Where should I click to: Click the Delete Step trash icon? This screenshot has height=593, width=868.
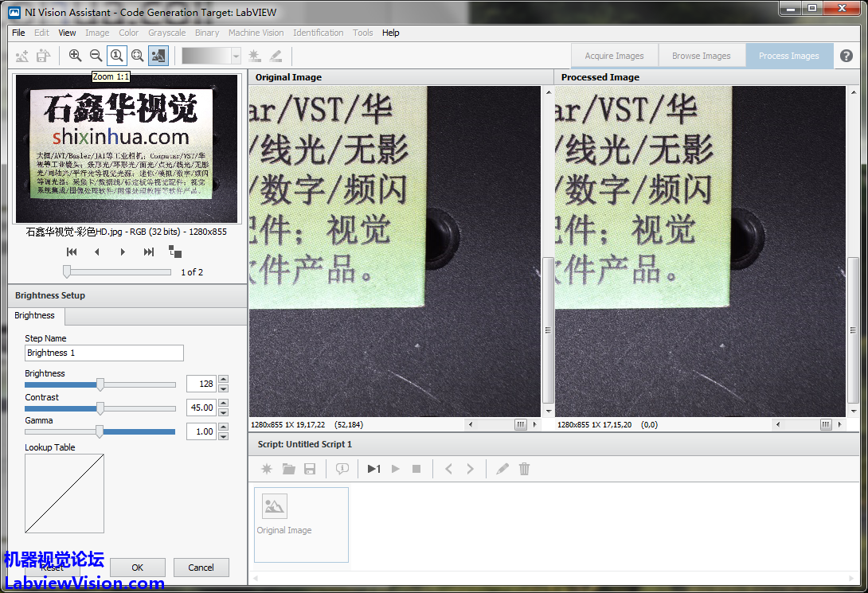coord(524,469)
